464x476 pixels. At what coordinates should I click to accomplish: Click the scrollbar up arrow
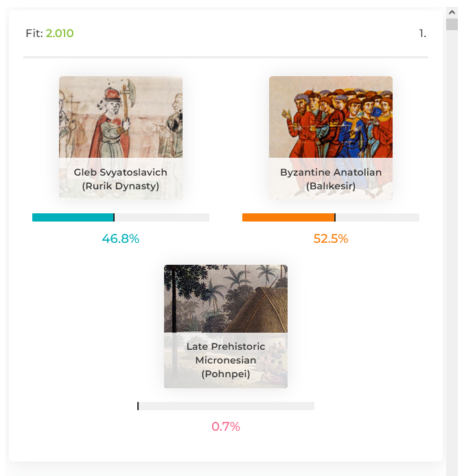(x=451, y=12)
